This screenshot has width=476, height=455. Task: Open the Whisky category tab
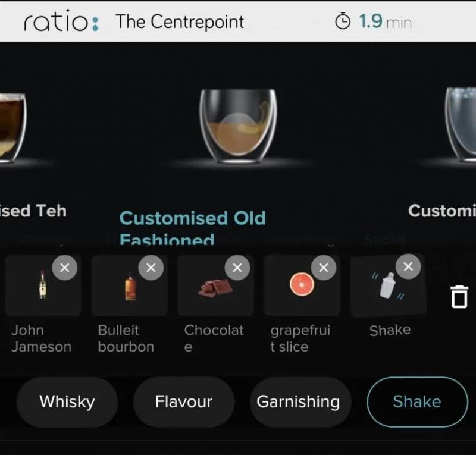click(67, 402)
